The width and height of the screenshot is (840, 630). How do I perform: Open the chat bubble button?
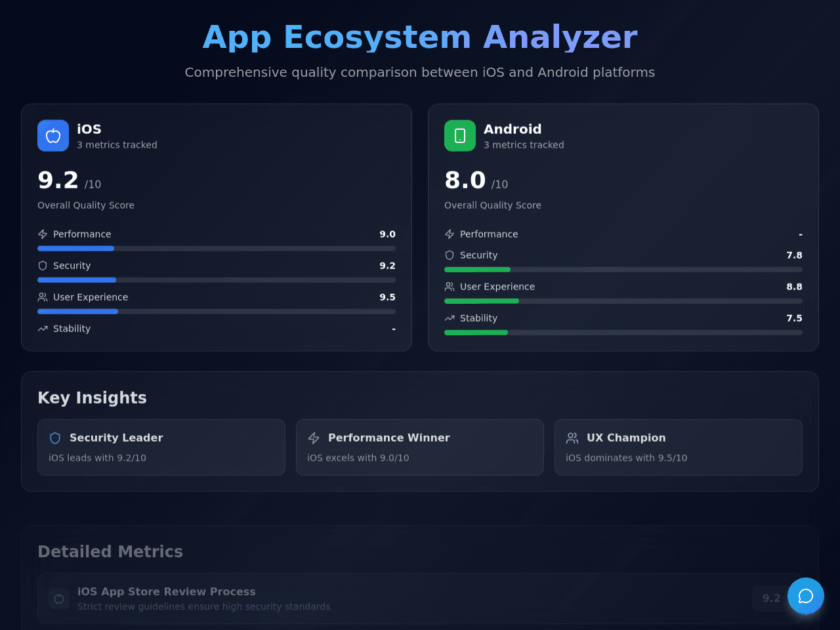point(806,596)
